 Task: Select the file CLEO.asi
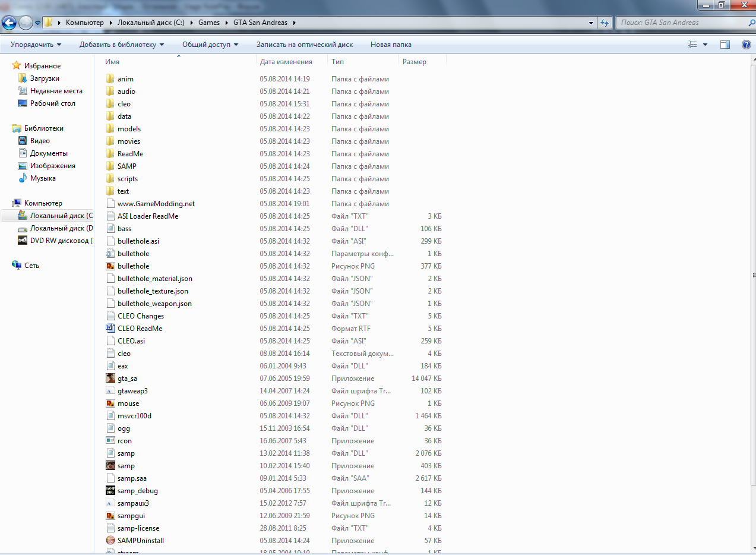tap(131, 341)
